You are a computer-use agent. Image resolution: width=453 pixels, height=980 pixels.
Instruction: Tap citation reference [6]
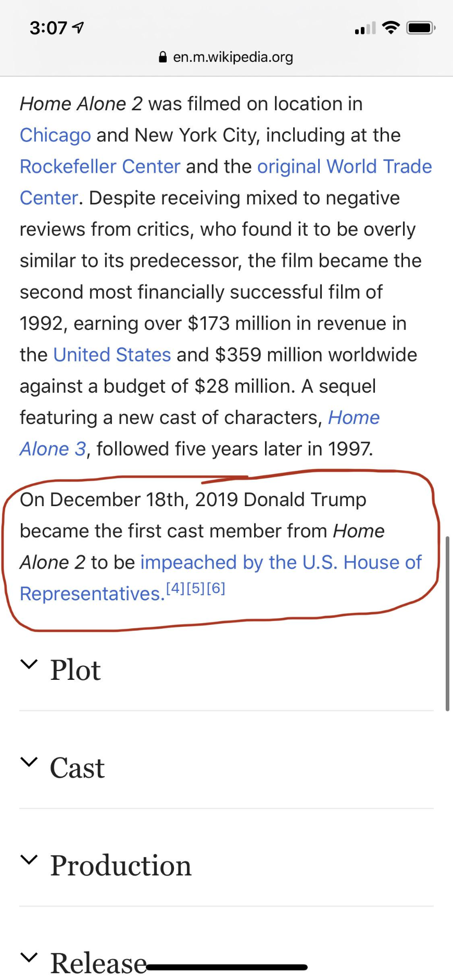[216, 589]
